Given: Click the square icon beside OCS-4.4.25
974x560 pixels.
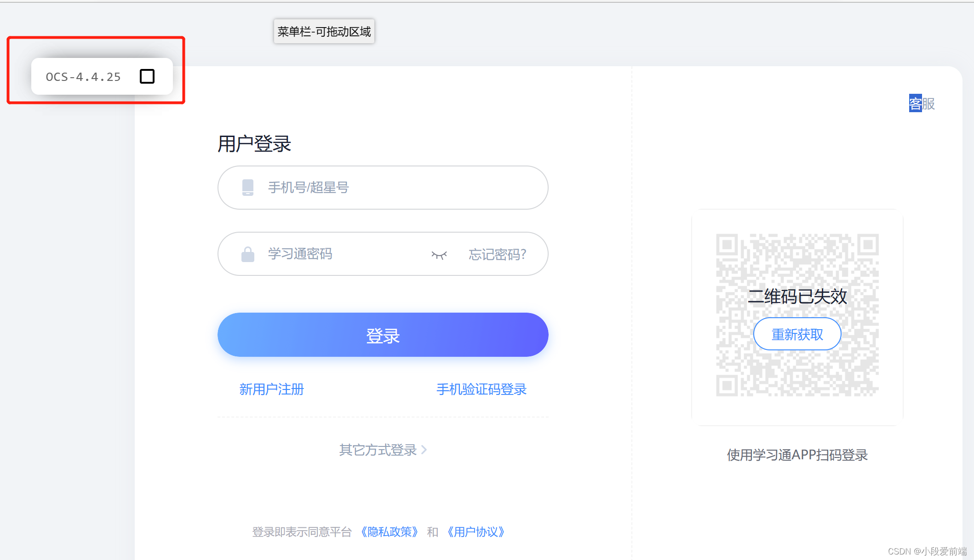Looking at the screenshot, I should click(x=147, y=76).
